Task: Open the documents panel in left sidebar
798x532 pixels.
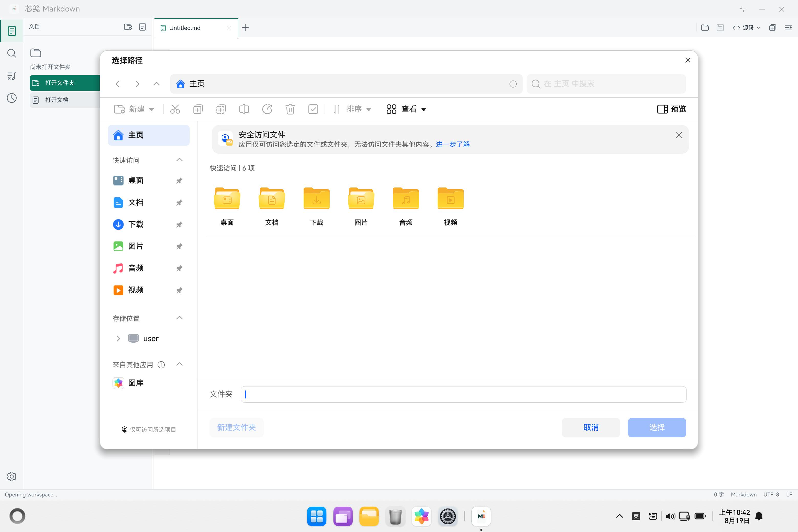Action: point(12,31)
